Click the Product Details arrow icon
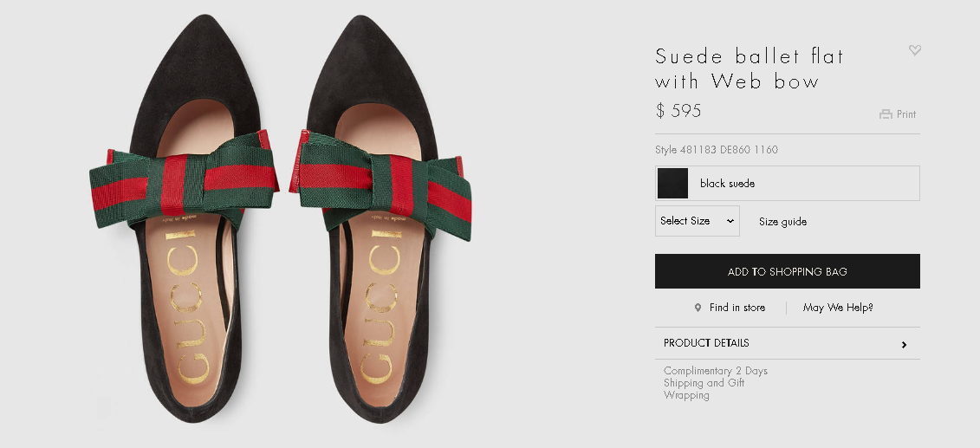 [x=904, y=345]
